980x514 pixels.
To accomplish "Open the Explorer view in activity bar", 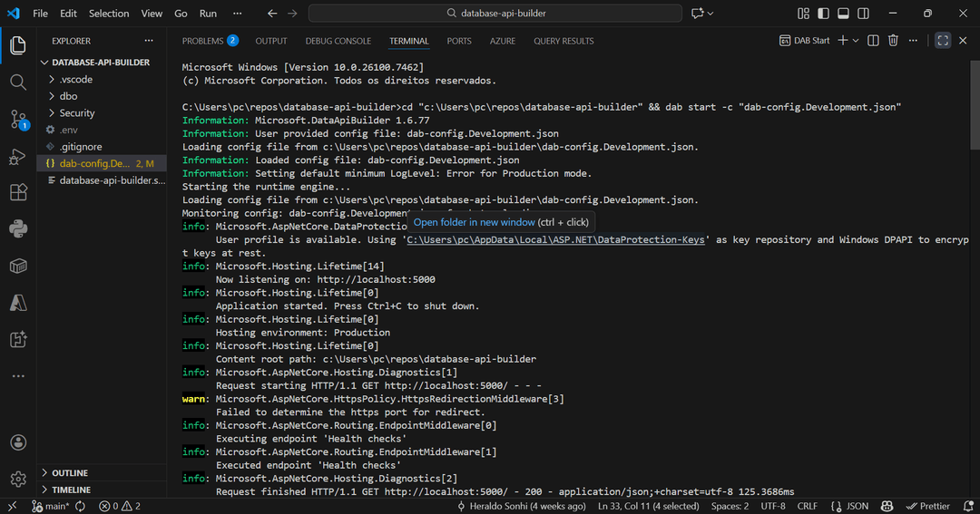I will [18, 45].
